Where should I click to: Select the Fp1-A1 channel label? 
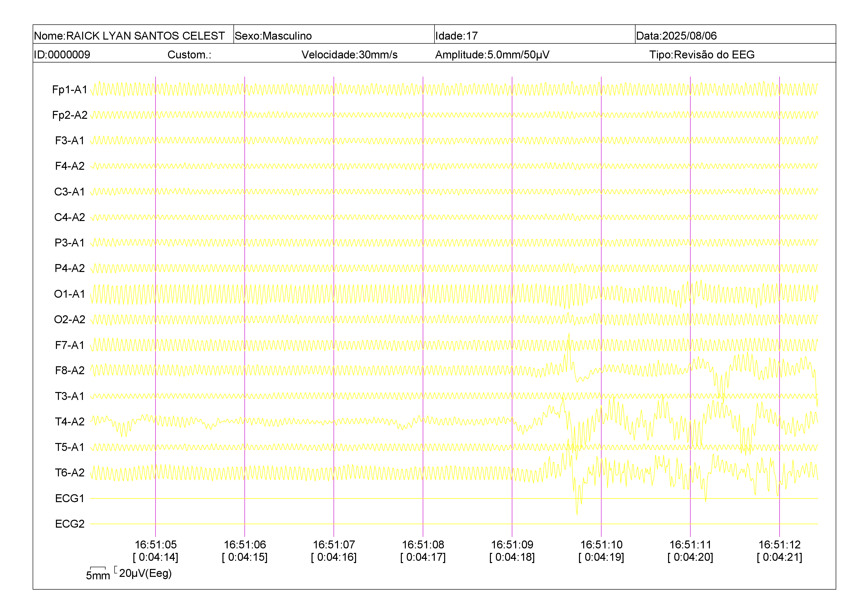point(70,90)
